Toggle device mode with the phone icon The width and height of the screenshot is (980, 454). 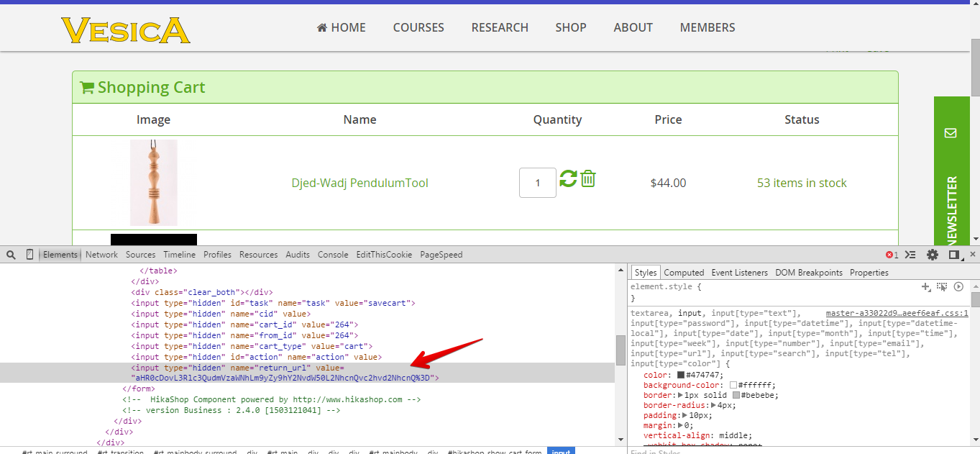pyautogui.click(x=29, y=255)
